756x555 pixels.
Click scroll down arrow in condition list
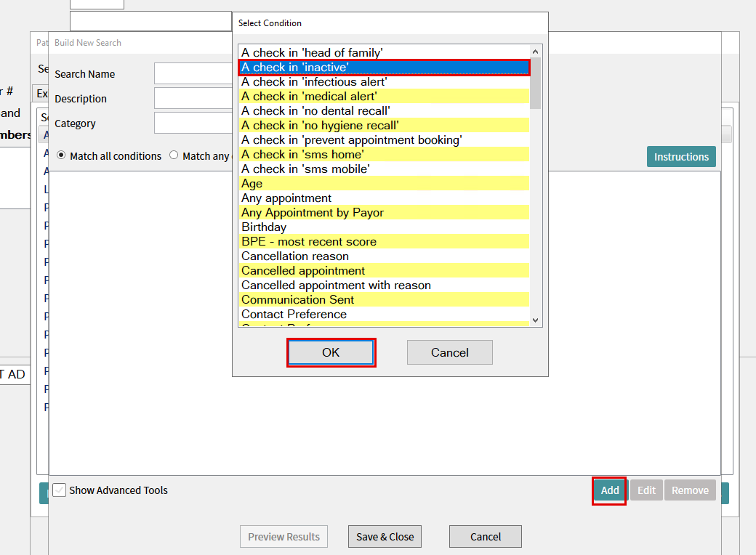click(535, 320)
